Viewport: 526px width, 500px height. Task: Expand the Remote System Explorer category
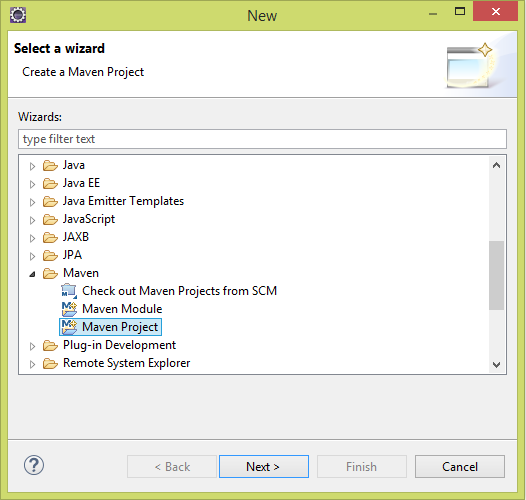[32, 364]
